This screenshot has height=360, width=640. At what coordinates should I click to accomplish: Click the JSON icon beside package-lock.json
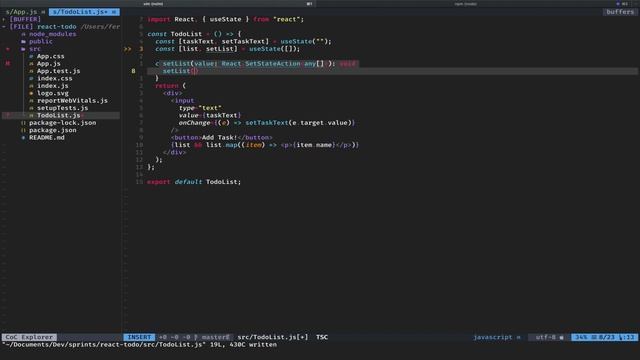click(23, 122)
